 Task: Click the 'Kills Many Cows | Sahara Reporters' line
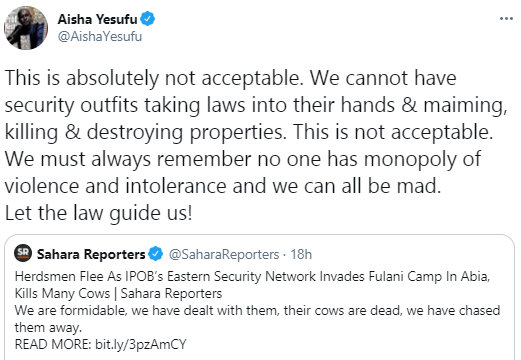coord(118,293)
